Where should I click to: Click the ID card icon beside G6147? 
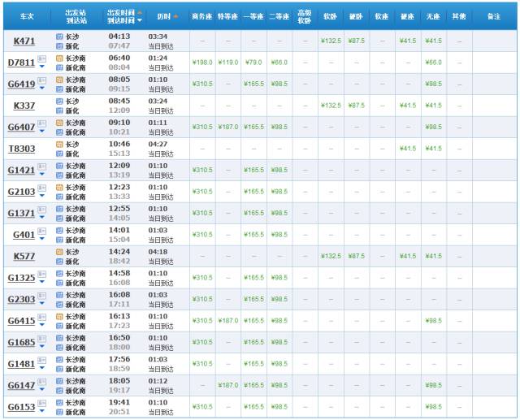(x=41, y=382)
